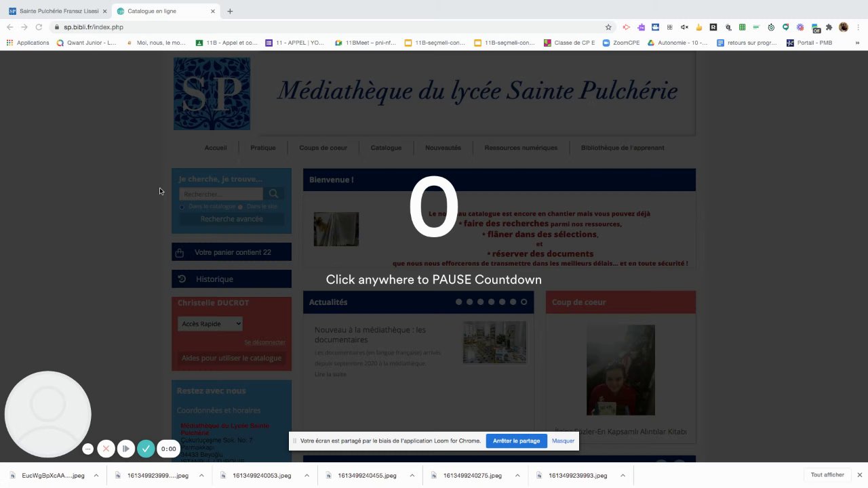Open the Chrome Extensions puzzle icon
Screen dimensions: 868x488
coord(829,27)
